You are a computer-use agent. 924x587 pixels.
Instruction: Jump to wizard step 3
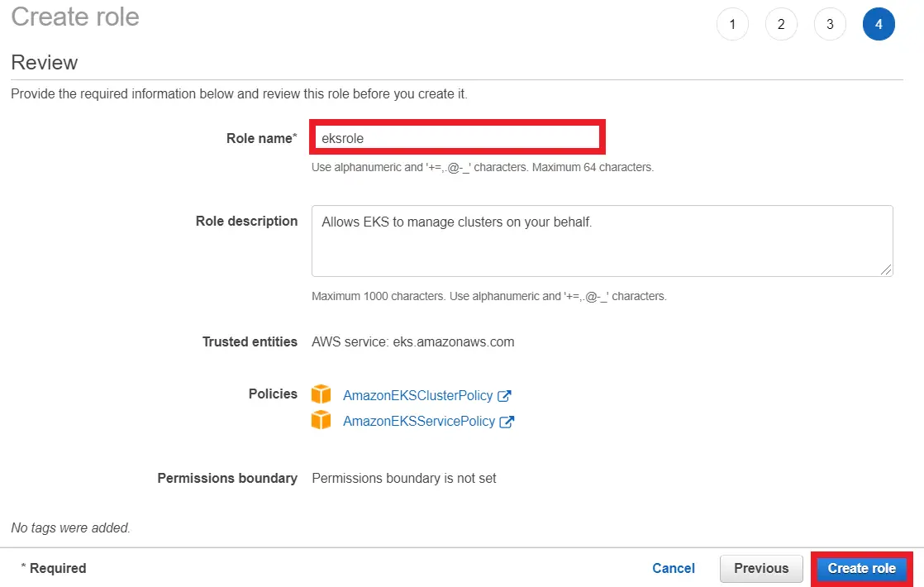click(x=830, y=24)
